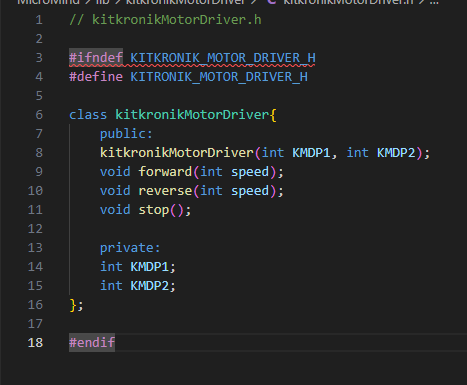
Task: Click KITRONIK_MOTOR_DRIVER_H after #define
Action: click(x=219, y=77)
